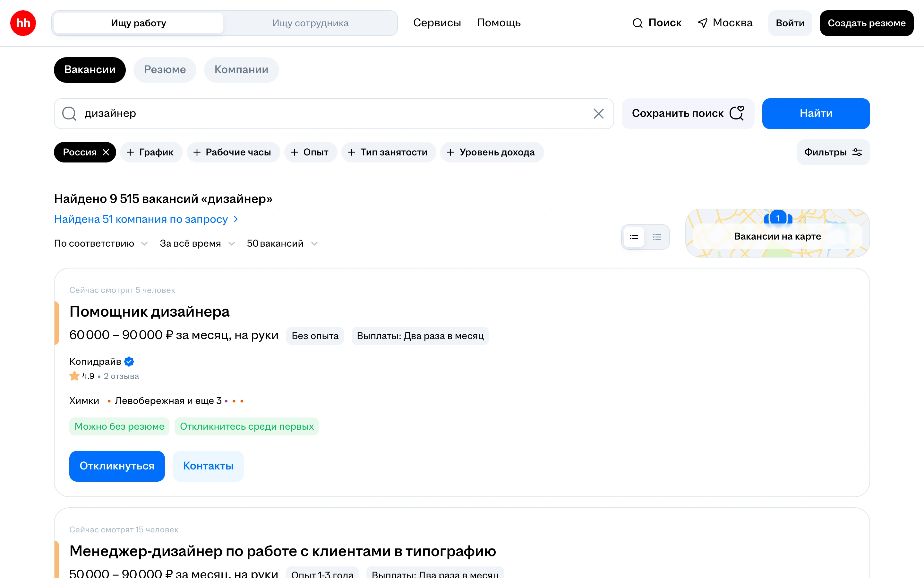Open the Менеджер-дизайнер по работе с клиентами vacancy

coord(283,551)
